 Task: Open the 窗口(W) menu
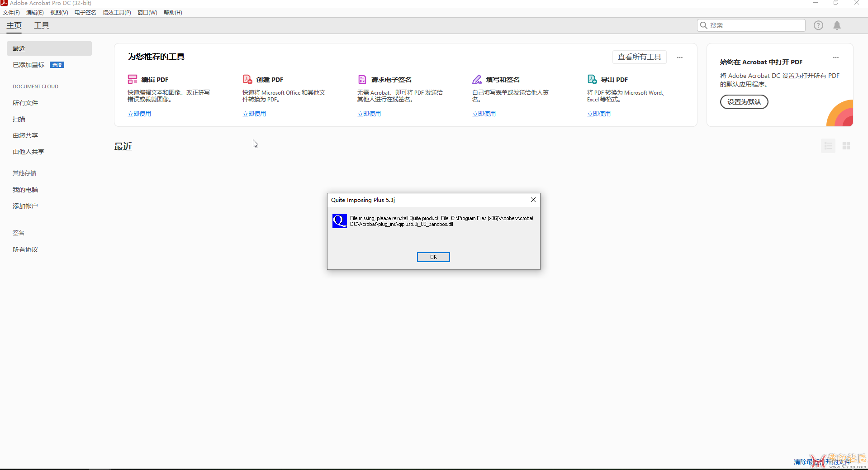pyautogui.click(x=147, y=13)
